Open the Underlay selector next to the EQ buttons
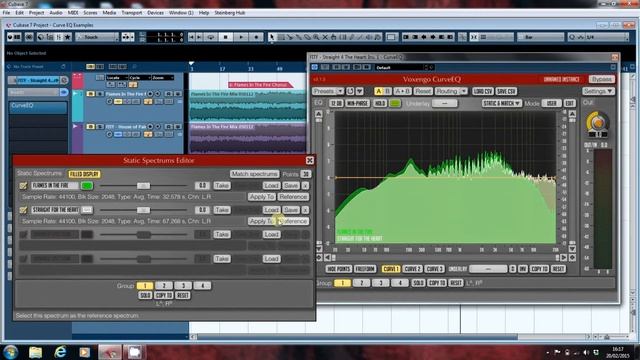The height and width of the screenshot is (360, 640). [444, 103]
